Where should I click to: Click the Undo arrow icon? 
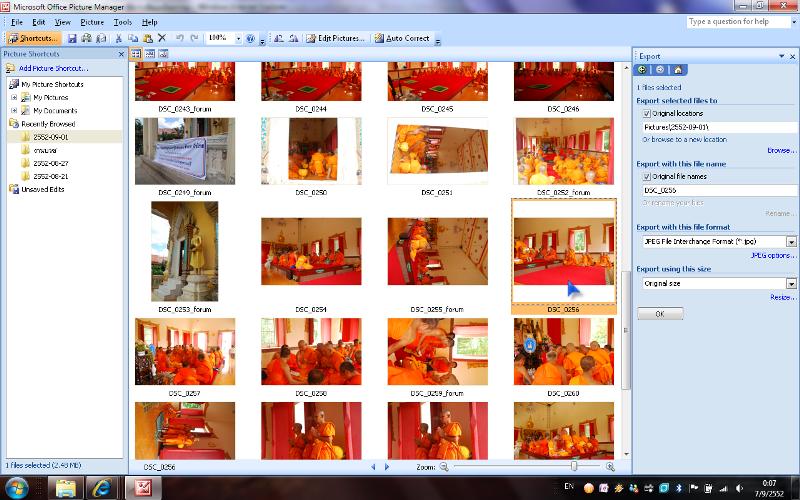pyautogui.click(x=180, y=38)
